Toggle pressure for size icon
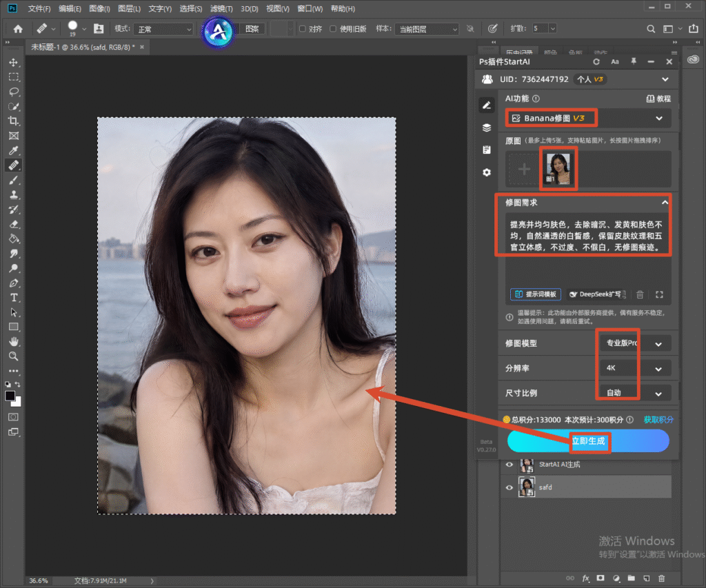 492,29
